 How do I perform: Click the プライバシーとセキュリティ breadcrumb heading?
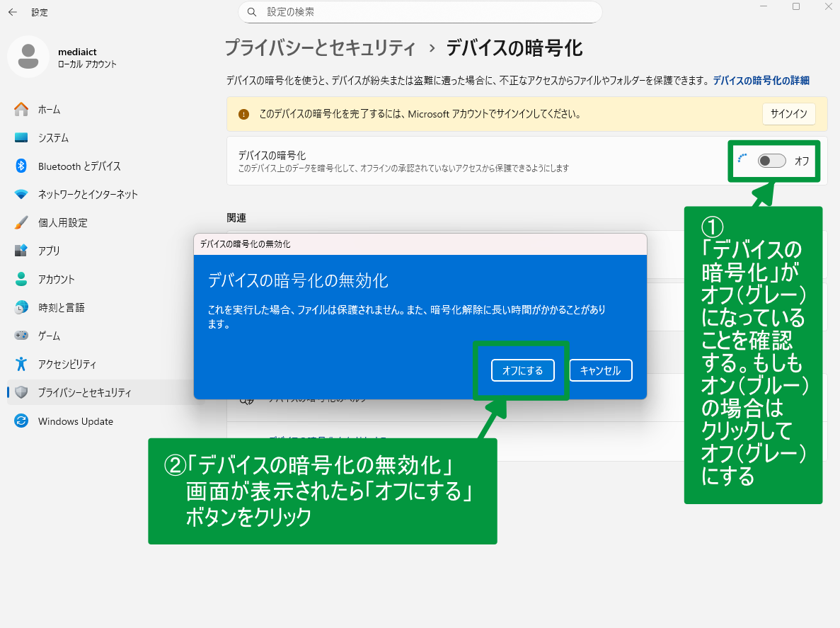pos(320,48)
